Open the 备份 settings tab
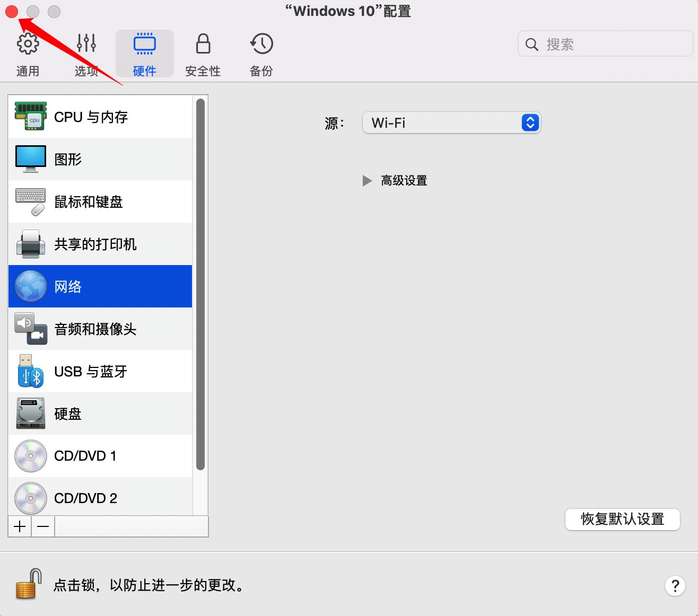Screen dimensions: 698x616 [x=260, y=52]
